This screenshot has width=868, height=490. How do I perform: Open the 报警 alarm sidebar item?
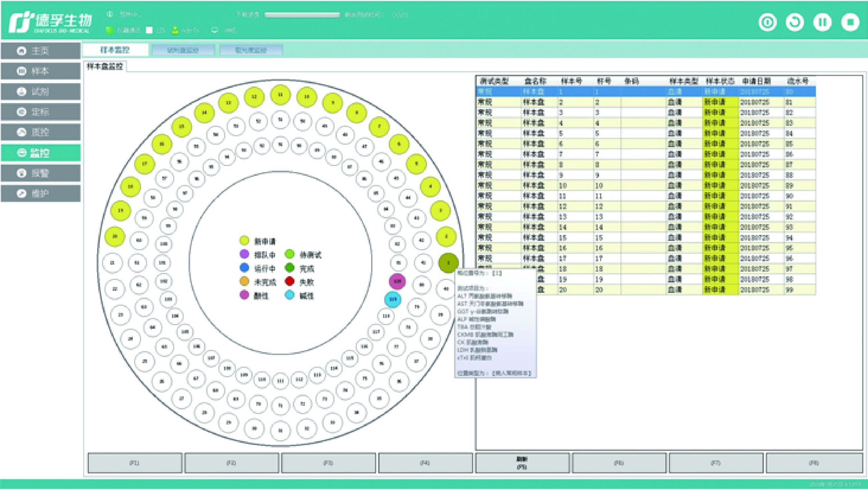coord(40,173)
